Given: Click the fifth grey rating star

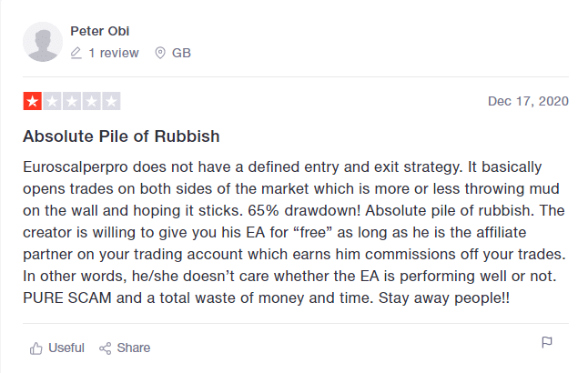Looking at the screenshot, I should pyautogui.click(x=111, y=101).
